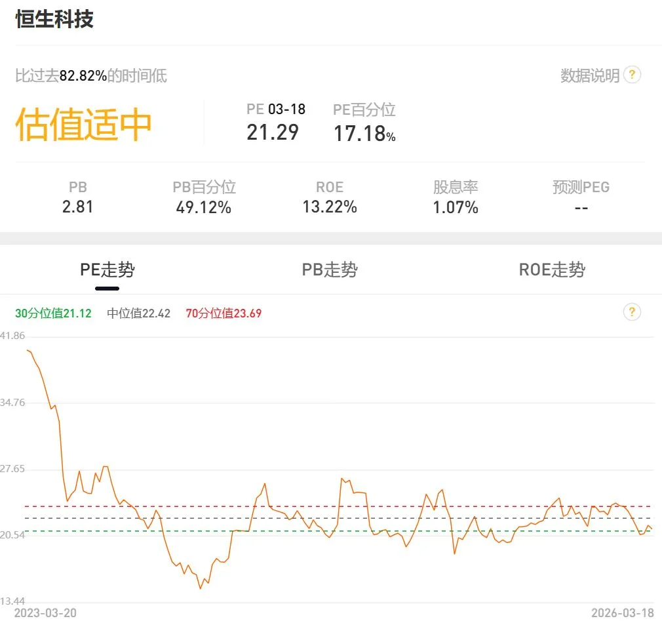This screenshot has width=662, height=644.
Task: Select the PE走势 tab
Action: [x=107, y=270]
